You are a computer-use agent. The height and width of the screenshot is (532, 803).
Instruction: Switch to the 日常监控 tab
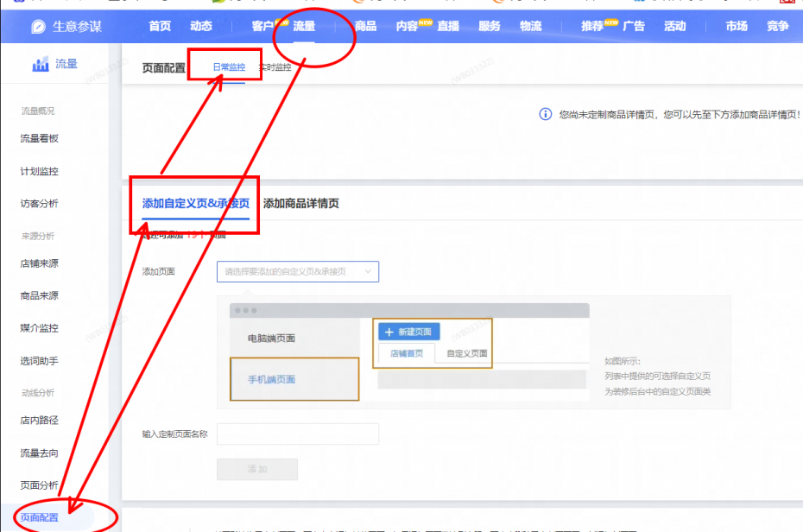pos(229,67)
